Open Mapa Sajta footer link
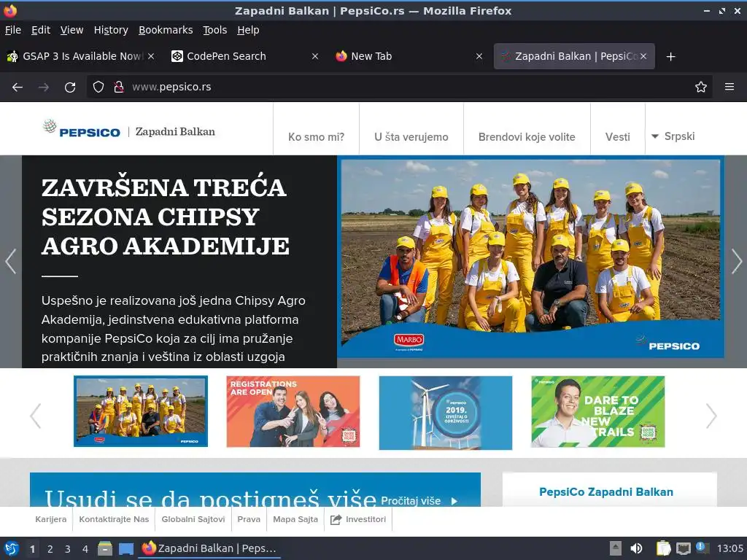Viewport: 747px width, 560px height. (295, 519)
